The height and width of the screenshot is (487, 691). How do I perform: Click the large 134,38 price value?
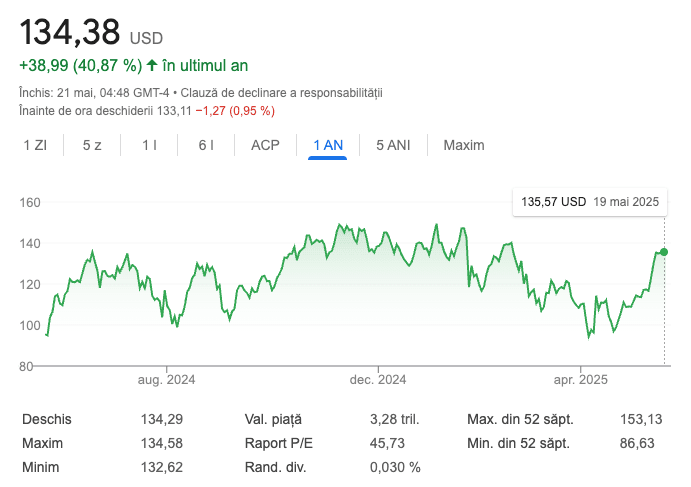click(x=70, y=32)
